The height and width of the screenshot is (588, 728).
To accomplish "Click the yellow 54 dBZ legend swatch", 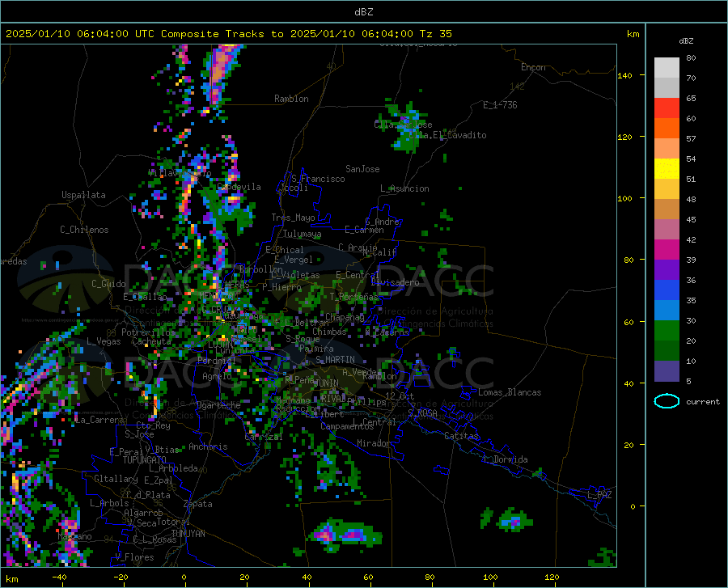I will coord(667,169).
